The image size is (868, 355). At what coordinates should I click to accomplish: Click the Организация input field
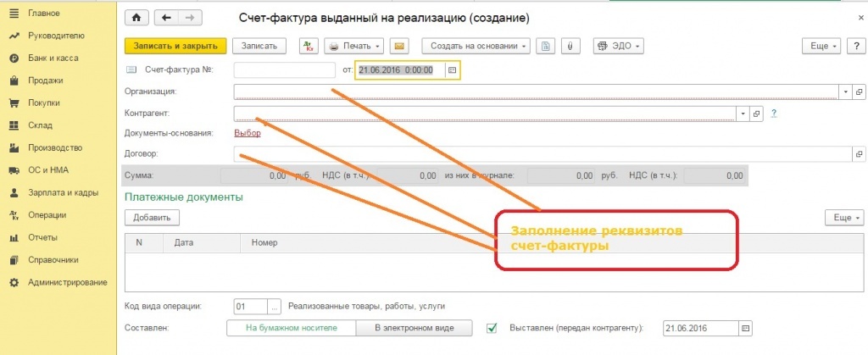537,92
